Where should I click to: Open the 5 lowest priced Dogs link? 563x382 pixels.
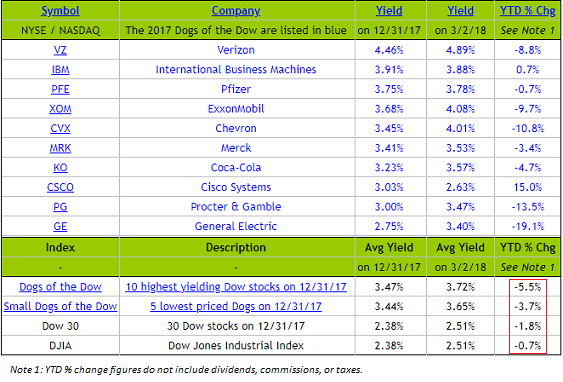tap(236, 306)
